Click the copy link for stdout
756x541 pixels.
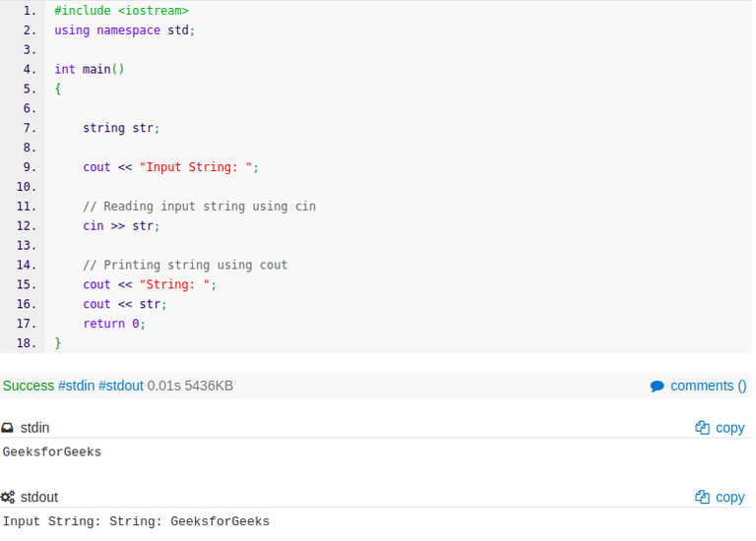pos(730,498)
